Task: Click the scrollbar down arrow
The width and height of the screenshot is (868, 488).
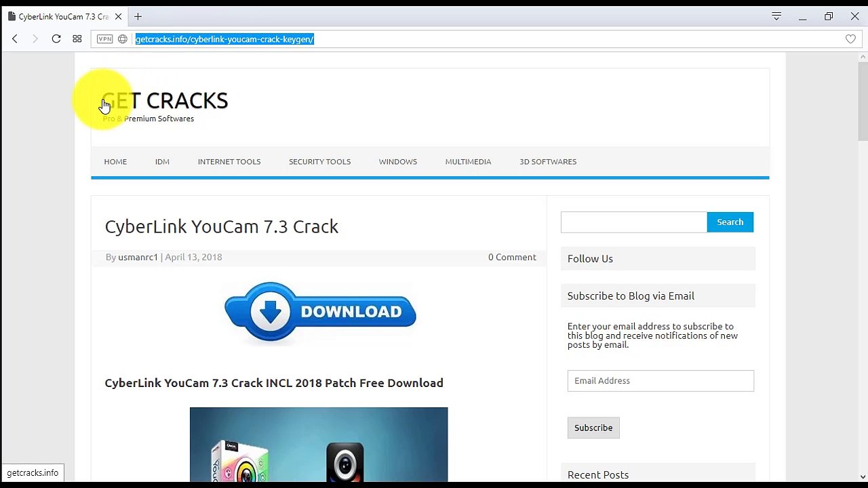Action: click(x=863, y=476)
